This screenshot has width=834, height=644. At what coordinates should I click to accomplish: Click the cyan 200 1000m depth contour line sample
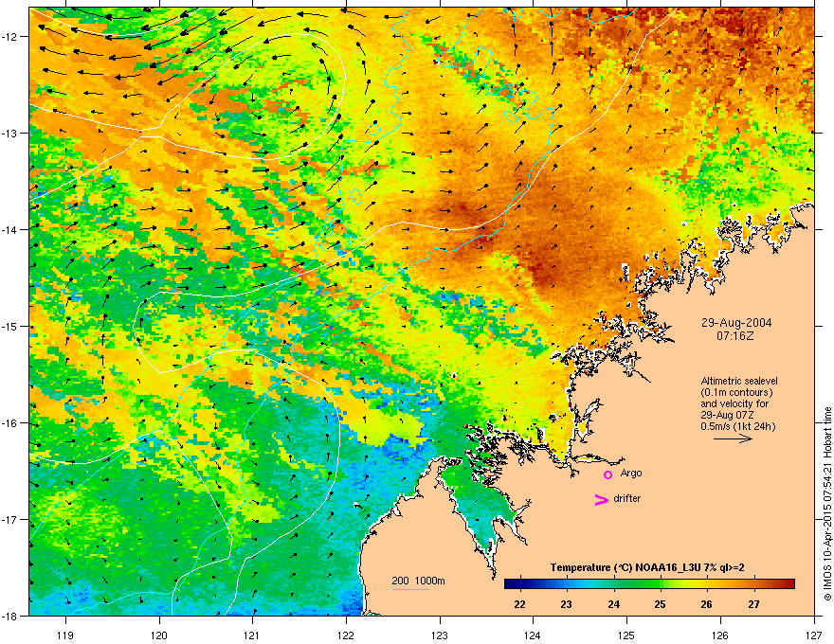[x=410, y=589]
